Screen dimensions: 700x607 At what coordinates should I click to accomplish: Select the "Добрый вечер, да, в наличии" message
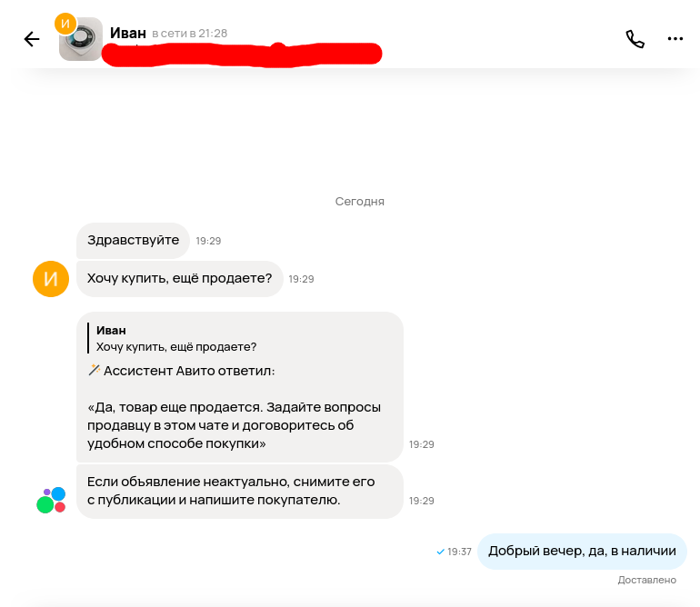tap(582, 552)
